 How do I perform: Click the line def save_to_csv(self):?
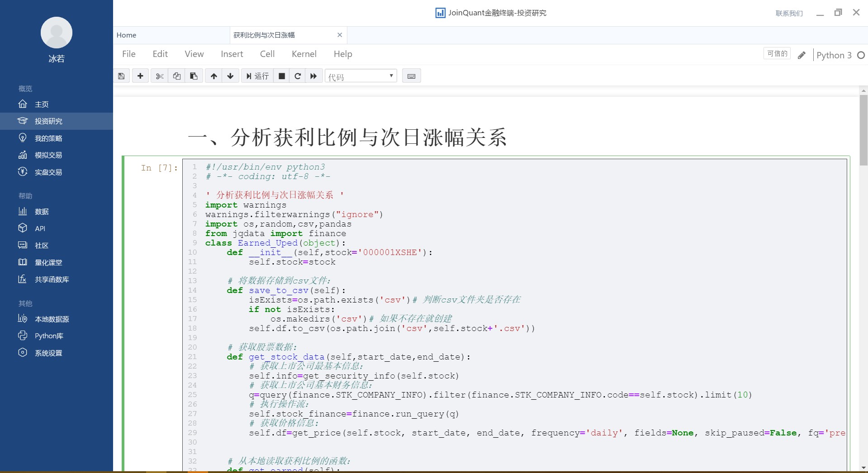pyautogui.click(x=286, y=290)
